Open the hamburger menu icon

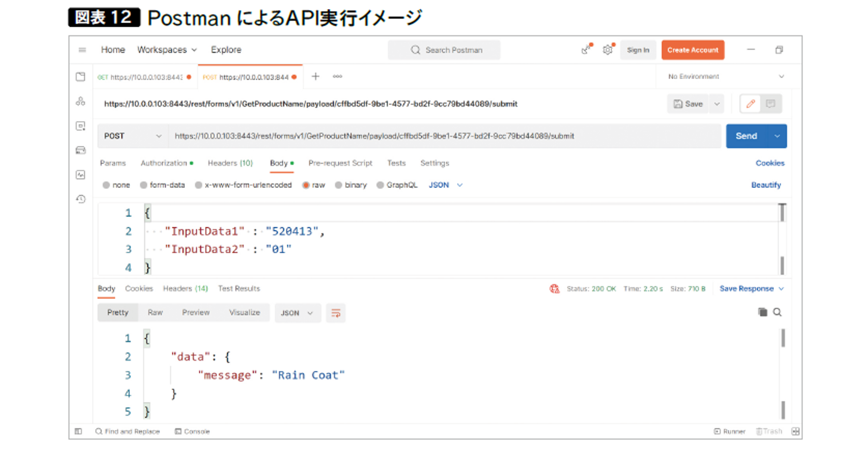[82, 50]
